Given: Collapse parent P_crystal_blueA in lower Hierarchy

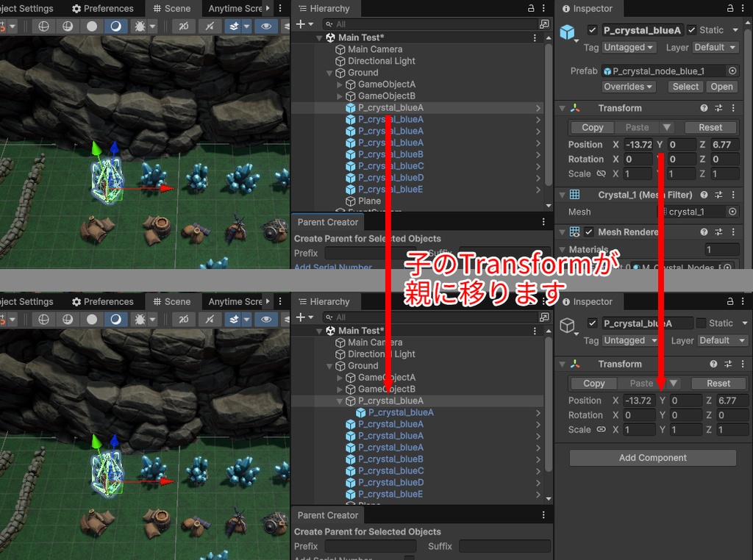Looking at the screenshot, I should coord(340,401).
